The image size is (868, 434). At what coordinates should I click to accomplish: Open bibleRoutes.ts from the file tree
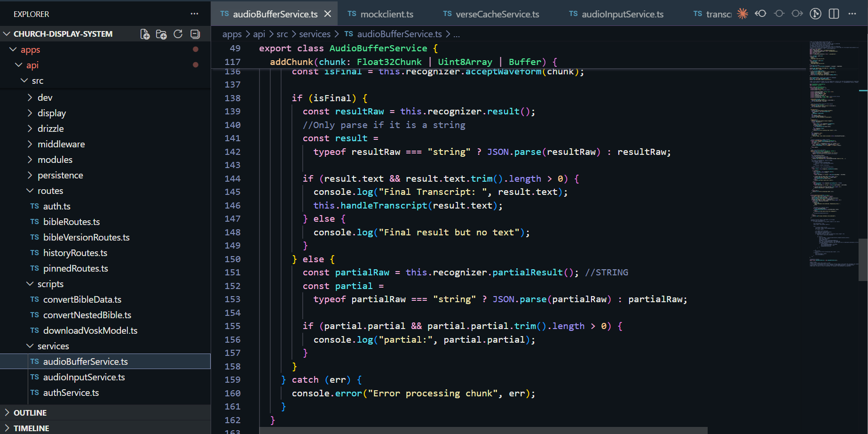(71, 222)
